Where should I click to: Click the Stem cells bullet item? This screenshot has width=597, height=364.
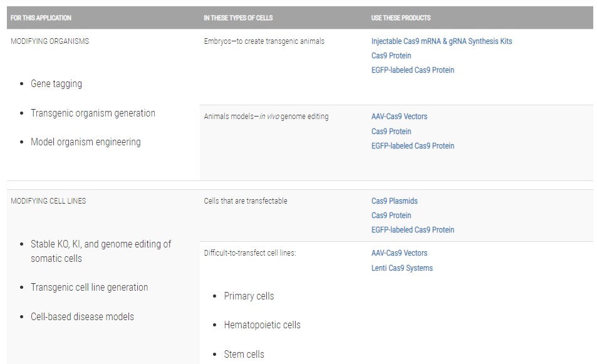[244, 355]
